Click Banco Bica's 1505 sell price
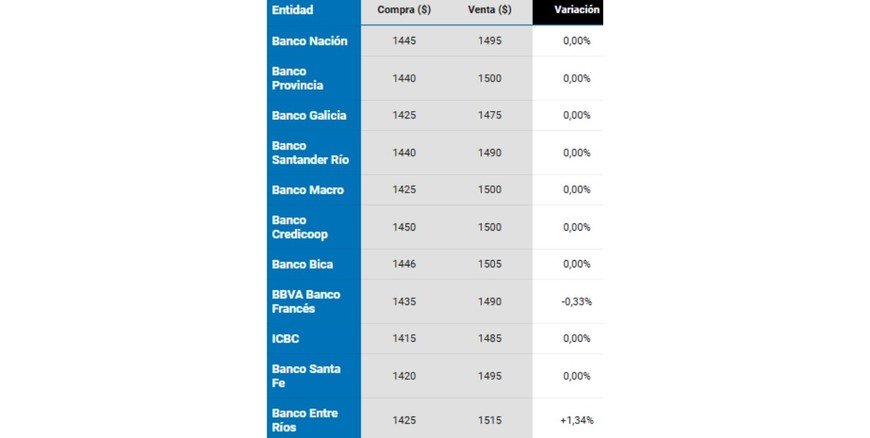This screenshot has width=870, height=438. point(490,265)
